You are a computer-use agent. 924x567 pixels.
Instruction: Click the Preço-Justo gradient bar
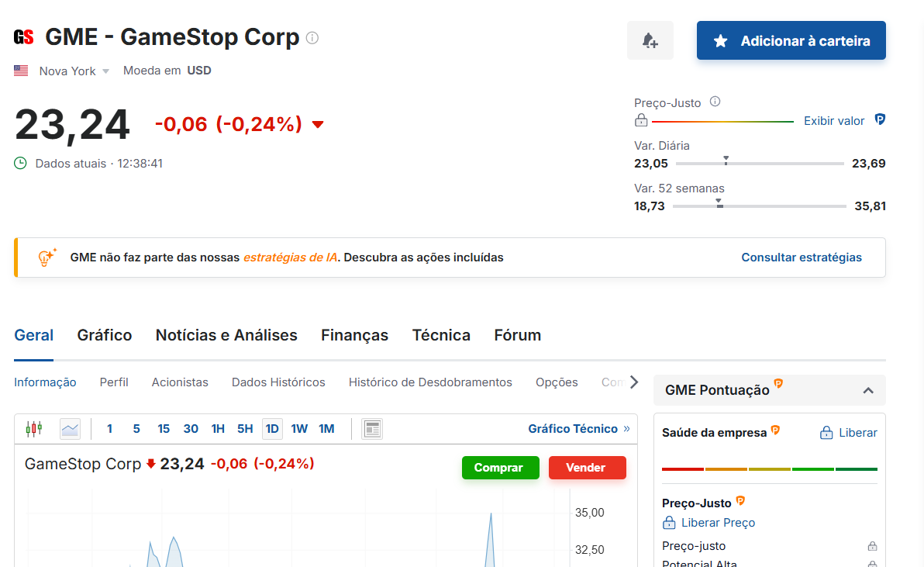pos(722,122)
